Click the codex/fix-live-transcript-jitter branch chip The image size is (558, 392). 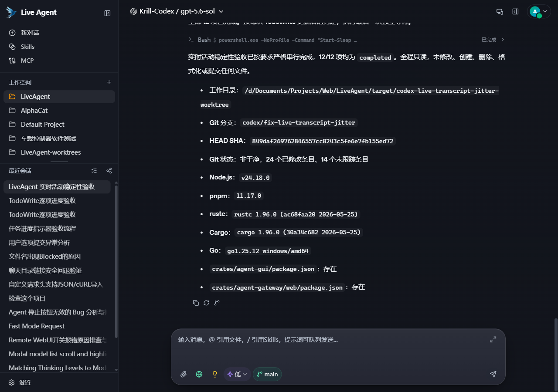click(x=299, y=123)
